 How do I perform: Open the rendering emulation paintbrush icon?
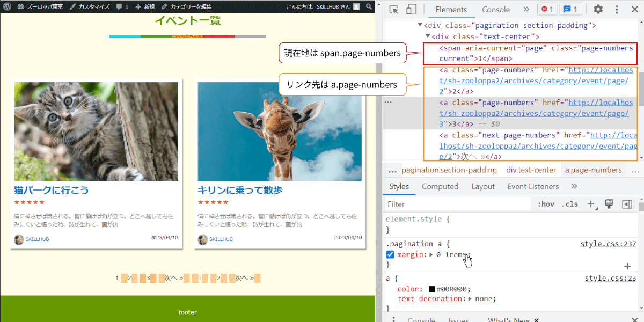pyautogui.click(x=609, y=204)
